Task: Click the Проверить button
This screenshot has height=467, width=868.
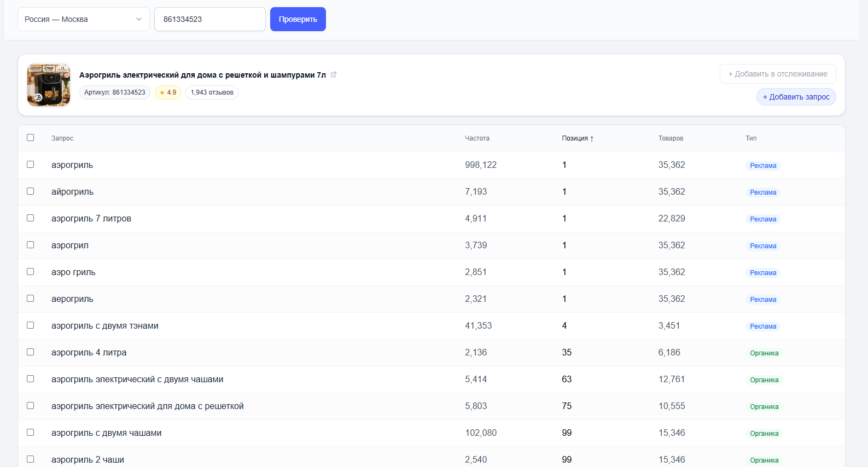Action: tap(298, 19)
